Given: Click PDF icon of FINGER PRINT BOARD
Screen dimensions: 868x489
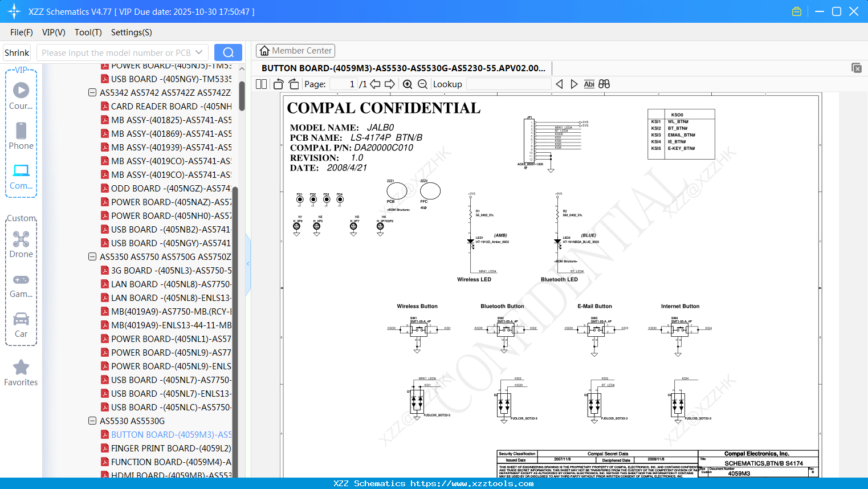Looking at the screenshot, I should (105, 448).
